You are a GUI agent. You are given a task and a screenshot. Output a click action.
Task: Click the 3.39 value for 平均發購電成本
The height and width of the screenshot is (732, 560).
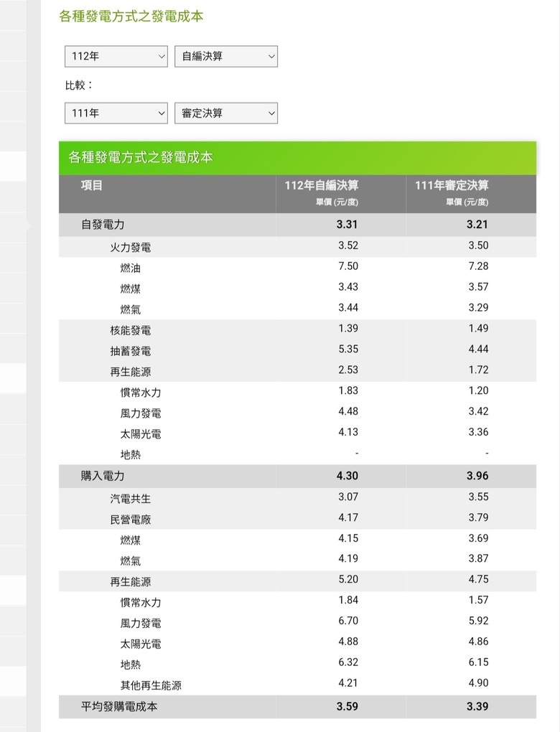tap(478, 706)
